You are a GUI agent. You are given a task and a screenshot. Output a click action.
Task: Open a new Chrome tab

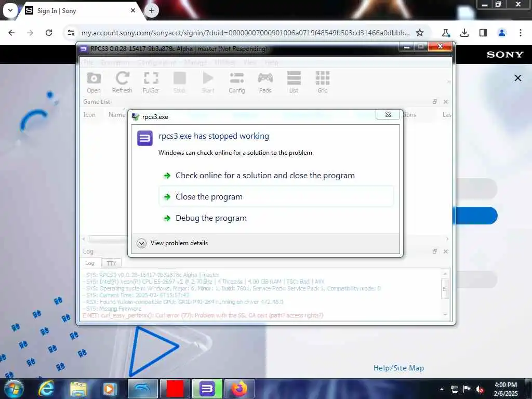(x=151, y=10)
